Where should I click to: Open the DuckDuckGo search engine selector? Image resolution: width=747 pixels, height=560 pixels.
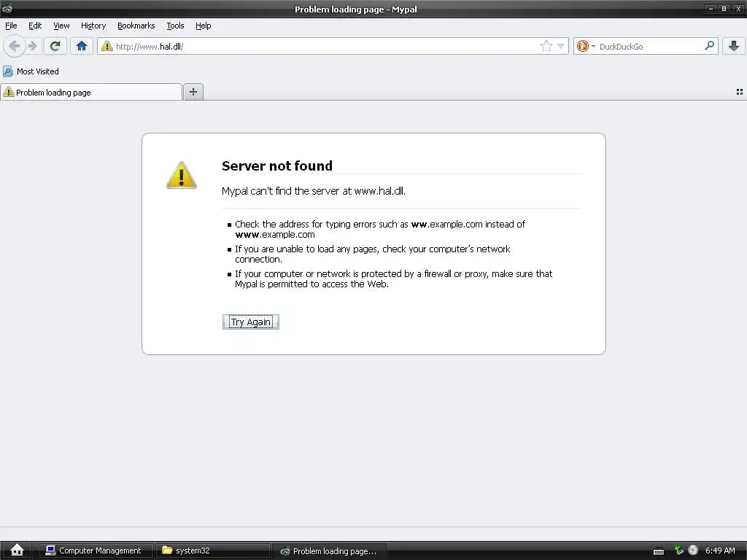(x=586, y=46)
